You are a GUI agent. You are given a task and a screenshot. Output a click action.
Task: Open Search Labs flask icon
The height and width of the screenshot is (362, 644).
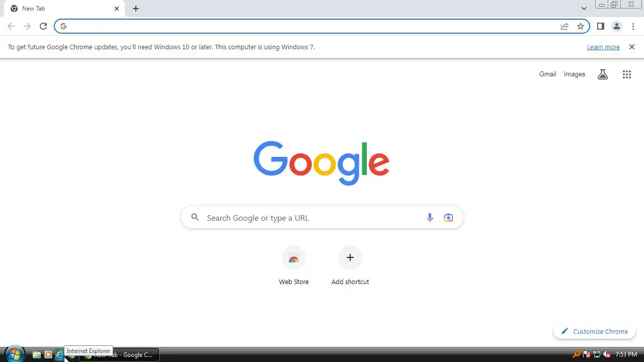tap(603, 74)
